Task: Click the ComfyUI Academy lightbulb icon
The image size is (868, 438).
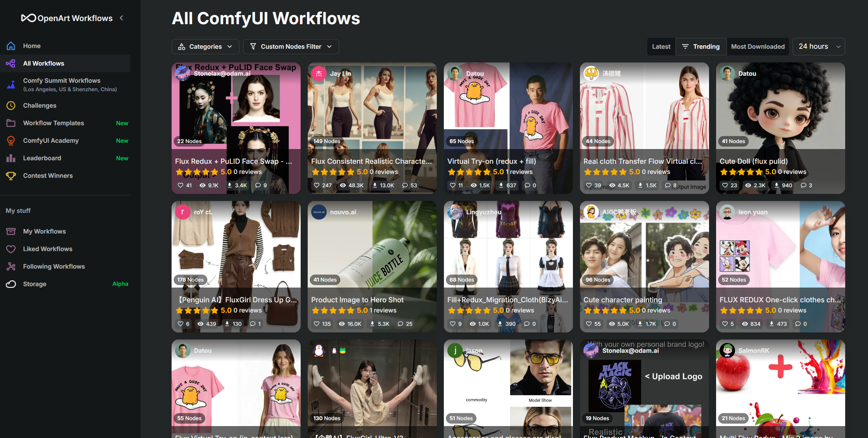Action: point(11,141)
